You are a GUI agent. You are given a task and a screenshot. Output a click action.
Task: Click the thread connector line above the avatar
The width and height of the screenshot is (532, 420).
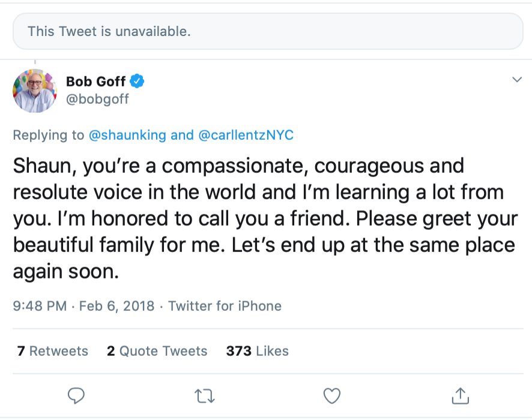click(x=35, y=62)
